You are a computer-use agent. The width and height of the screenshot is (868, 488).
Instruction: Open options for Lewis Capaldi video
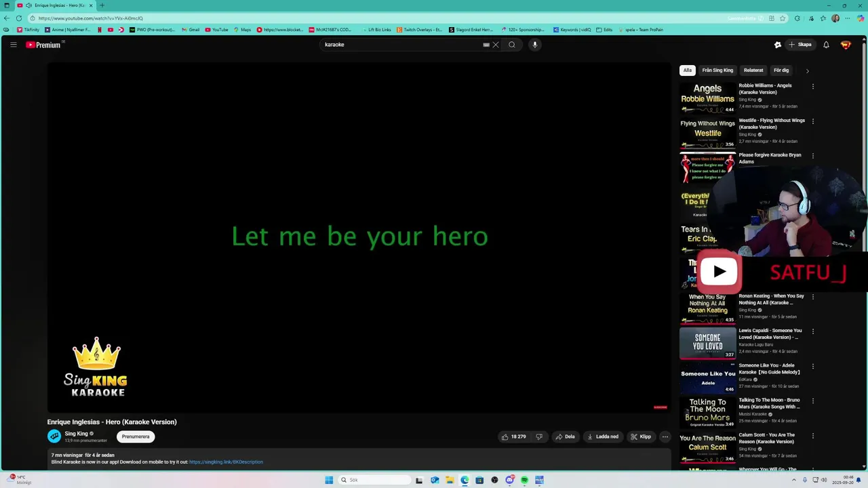coord(812,331)
